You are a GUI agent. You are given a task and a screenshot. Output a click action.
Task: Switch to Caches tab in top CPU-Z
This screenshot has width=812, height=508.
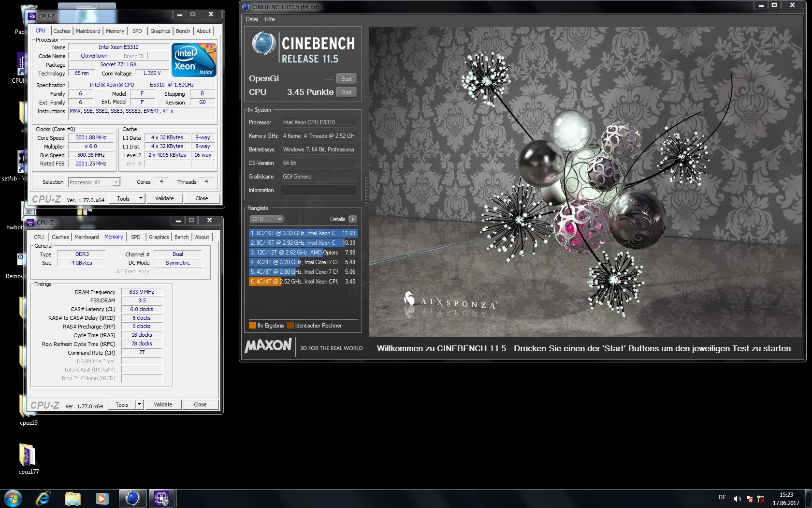(61, 31)
